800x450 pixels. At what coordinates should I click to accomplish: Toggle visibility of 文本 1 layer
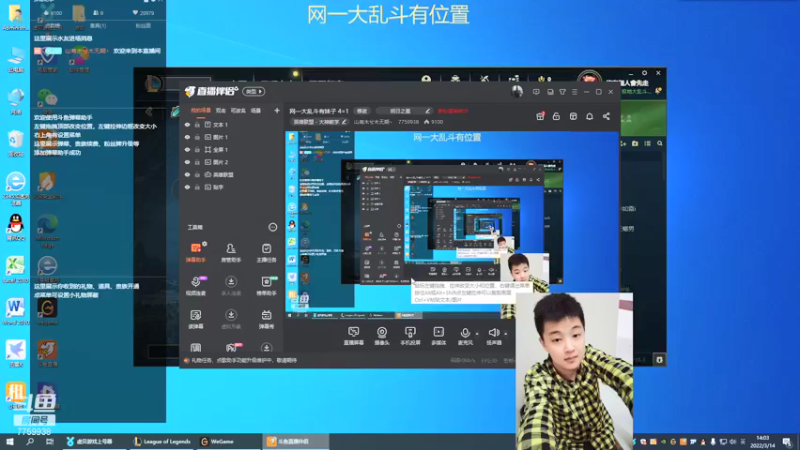tap(187, 124)
